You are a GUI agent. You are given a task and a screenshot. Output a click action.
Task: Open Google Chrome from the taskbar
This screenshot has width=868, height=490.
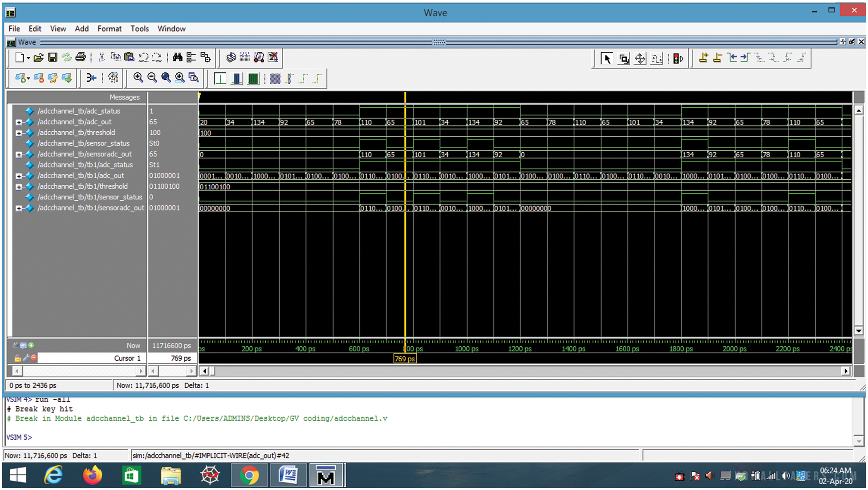point(249,476)
